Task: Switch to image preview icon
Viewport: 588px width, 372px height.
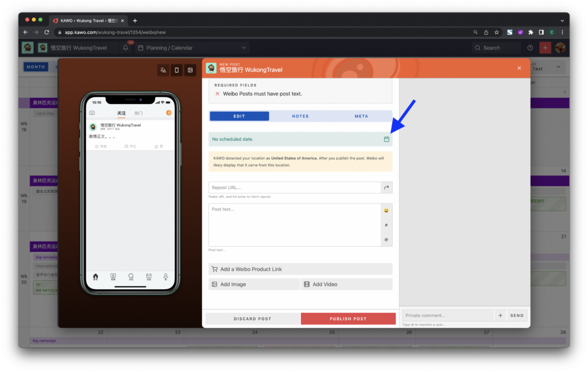Action: pos(190,70)
